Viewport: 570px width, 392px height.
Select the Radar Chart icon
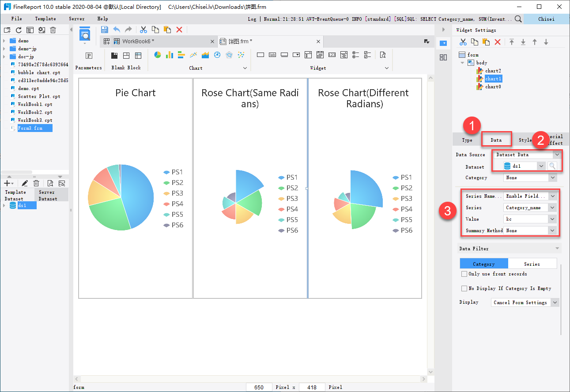(229, 55)
